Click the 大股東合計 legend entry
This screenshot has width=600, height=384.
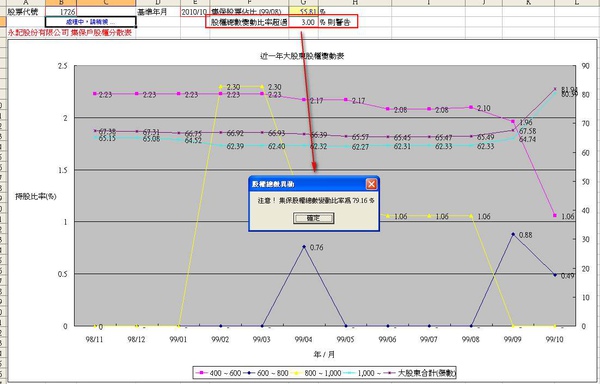coord(422,373)
